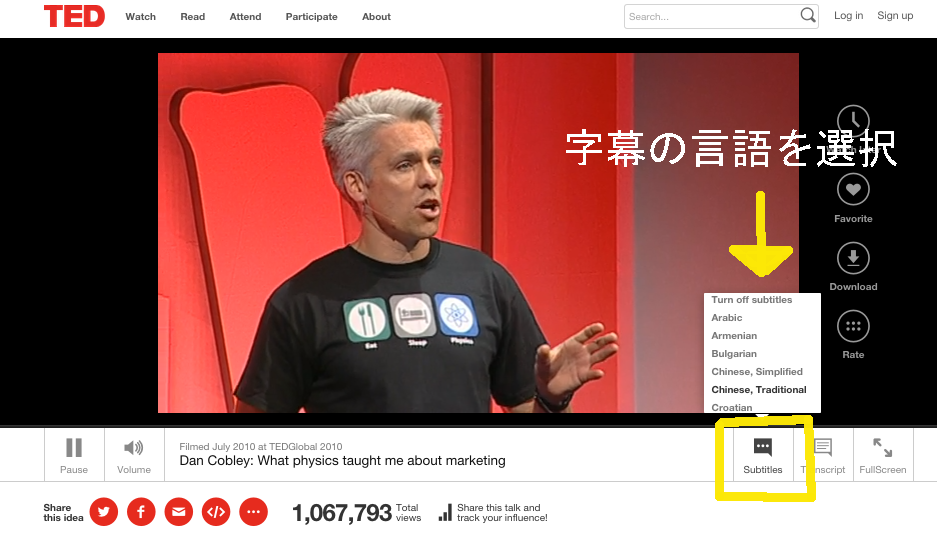Open the Transcript panel
This screenshot has height=536, width=937.
point(823,455)
